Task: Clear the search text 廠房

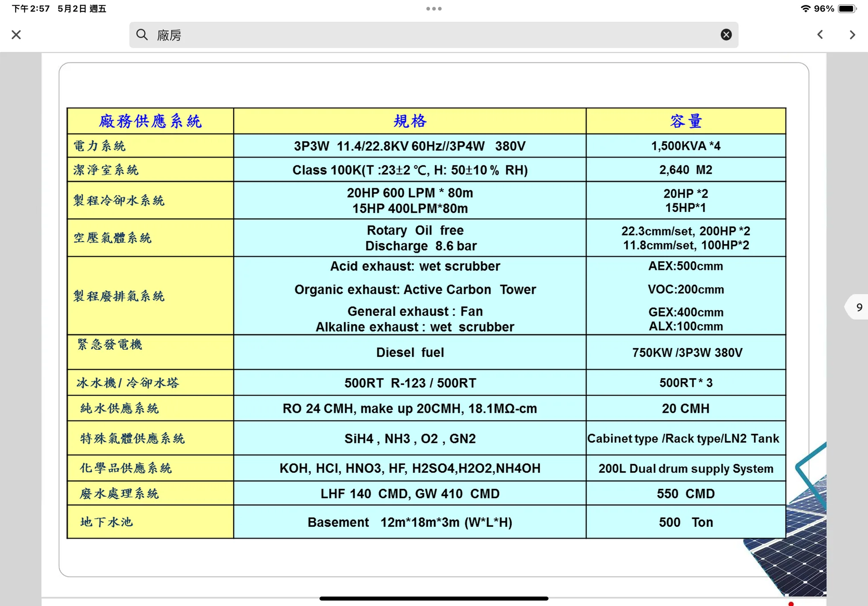Action: 726,35
